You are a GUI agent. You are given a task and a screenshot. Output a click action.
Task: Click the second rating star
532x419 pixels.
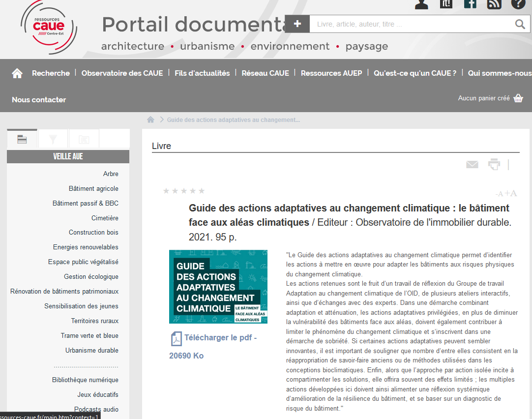(175, 191)
